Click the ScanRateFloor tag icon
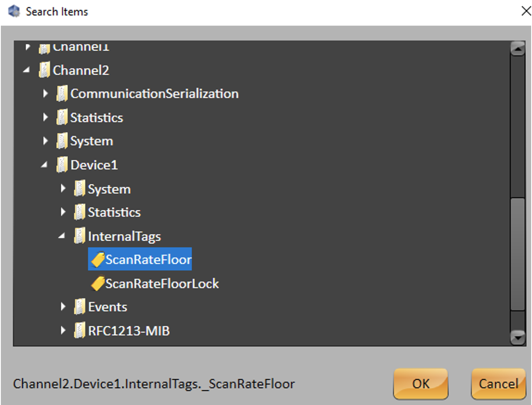The width and height of the screenshot is (532, 405). (x=97, y=260)
